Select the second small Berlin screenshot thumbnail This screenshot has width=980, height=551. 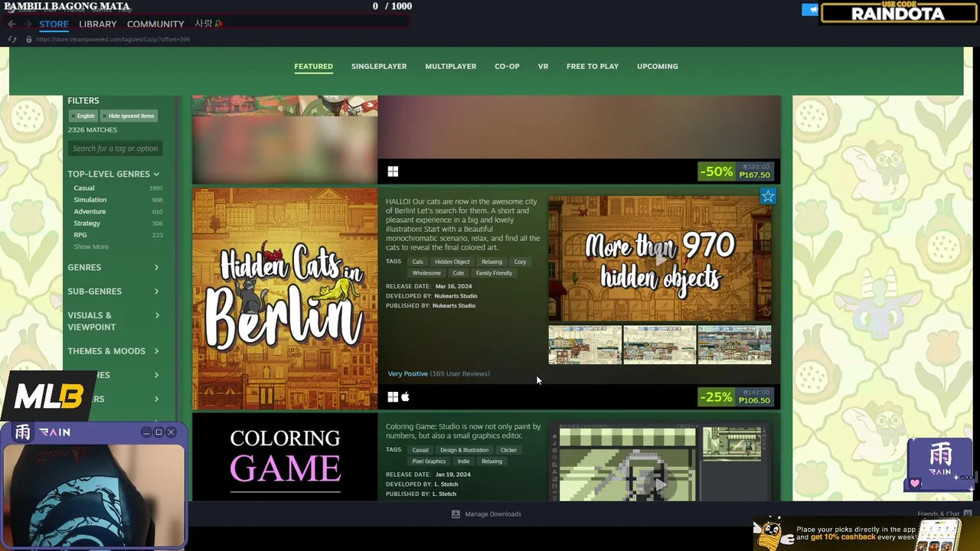(660, 344)
